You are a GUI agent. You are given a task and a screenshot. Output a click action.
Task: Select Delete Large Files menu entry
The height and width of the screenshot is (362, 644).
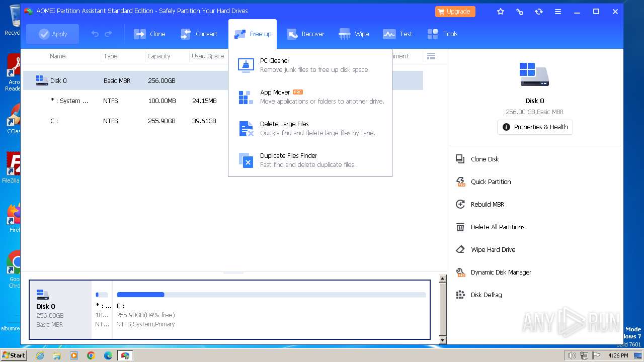point(310,128)
